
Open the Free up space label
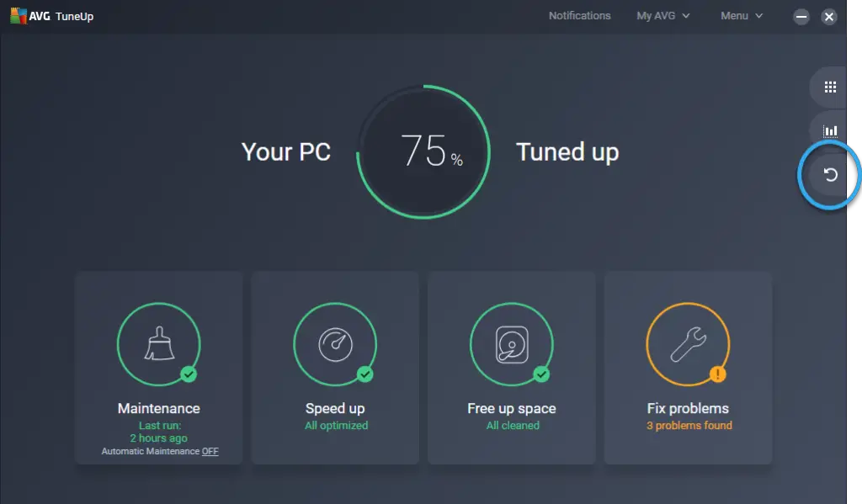click(512, 408)
